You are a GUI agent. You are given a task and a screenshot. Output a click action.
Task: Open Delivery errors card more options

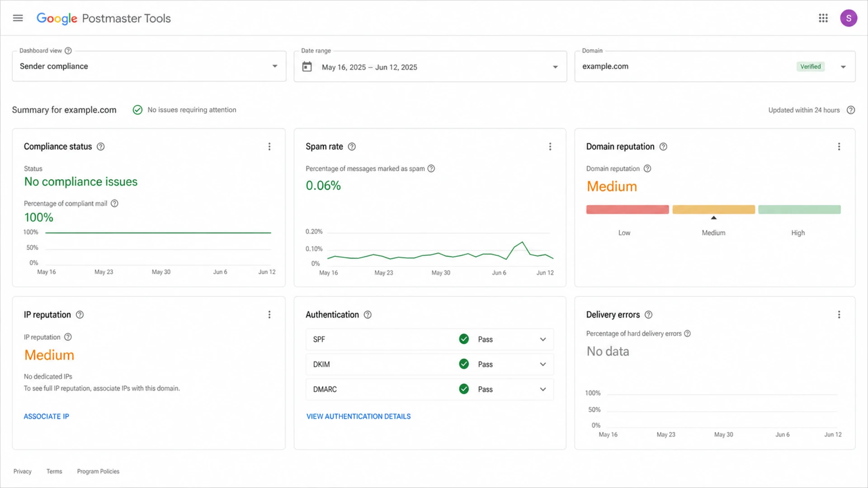pos(839,314)
